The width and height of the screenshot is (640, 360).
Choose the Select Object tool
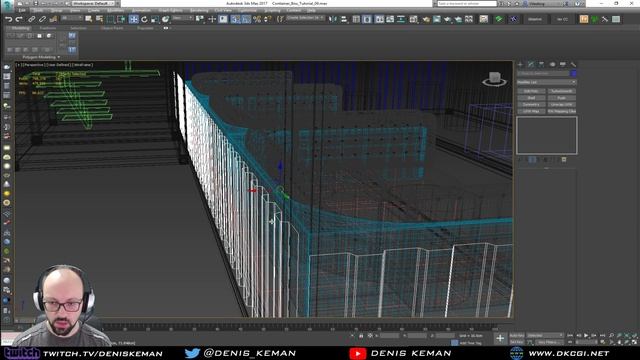coord(89,19)
